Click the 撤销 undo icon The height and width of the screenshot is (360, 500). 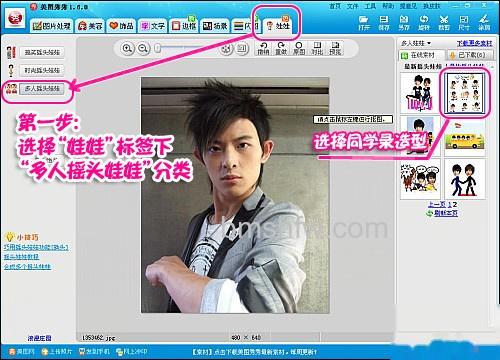click(x=263, y=48)
